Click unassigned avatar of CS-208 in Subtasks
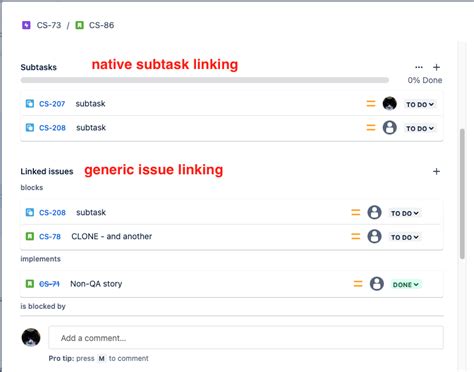The width and height of the screenshot is (474, 372). [389, 128]
